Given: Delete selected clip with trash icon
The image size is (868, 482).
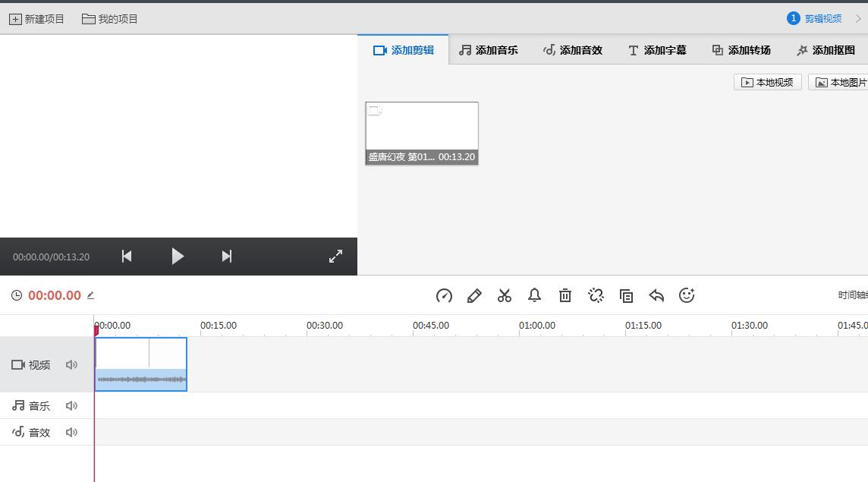Looking at the screenshot, I should [x=565, y=296].
